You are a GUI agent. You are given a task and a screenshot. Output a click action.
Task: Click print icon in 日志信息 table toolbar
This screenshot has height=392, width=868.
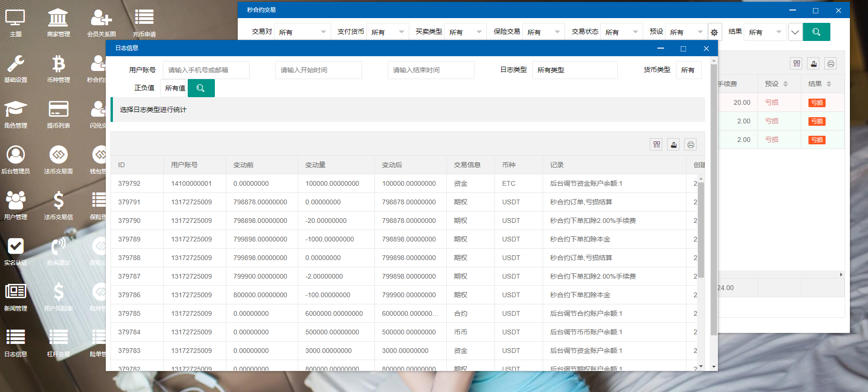click(x=690, y=145)
